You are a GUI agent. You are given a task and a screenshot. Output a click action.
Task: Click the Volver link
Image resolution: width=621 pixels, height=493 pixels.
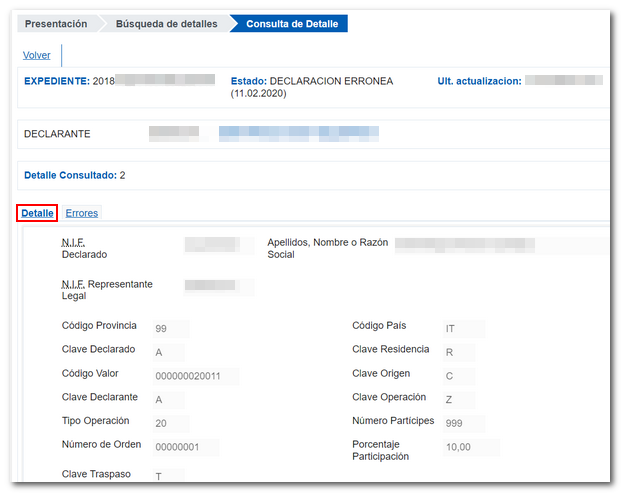pos(37,55)
